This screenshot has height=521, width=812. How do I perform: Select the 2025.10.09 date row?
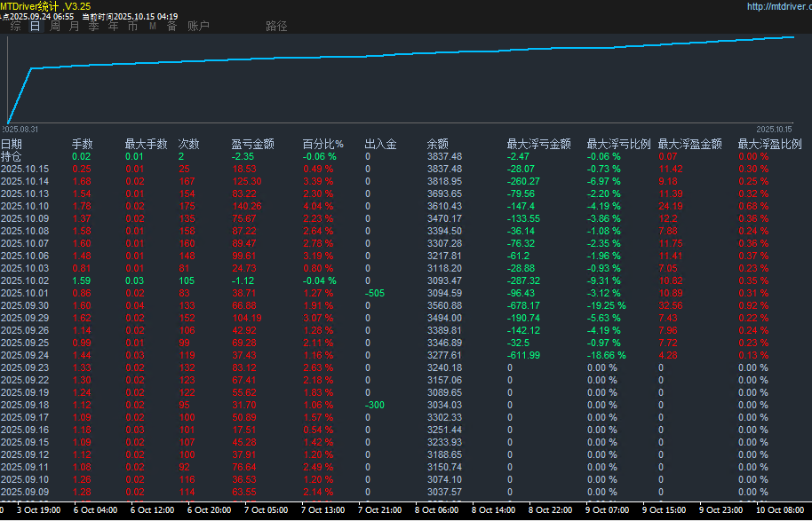coord(25,218)
